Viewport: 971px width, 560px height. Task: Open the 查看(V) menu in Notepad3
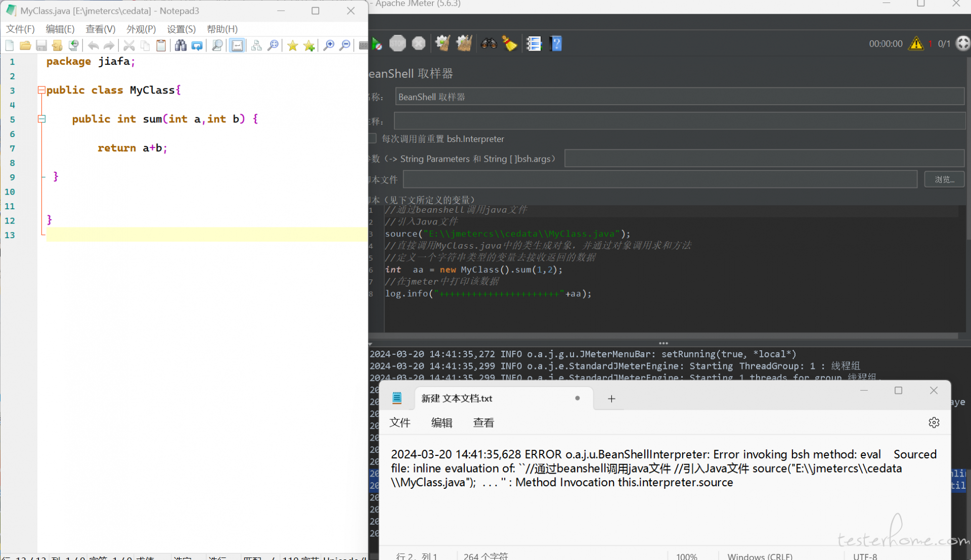pyautogui.click(x=101, y=29)
